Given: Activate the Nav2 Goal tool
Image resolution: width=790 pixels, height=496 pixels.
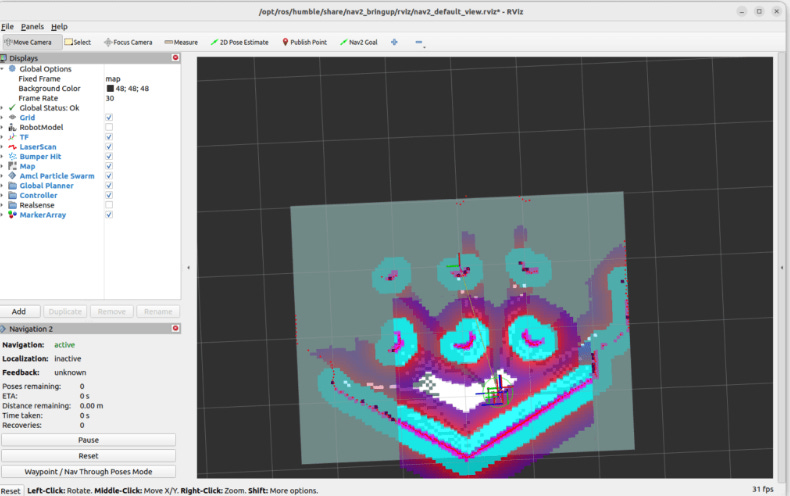Looking at the screenshot, I should (x=359, y=42).
